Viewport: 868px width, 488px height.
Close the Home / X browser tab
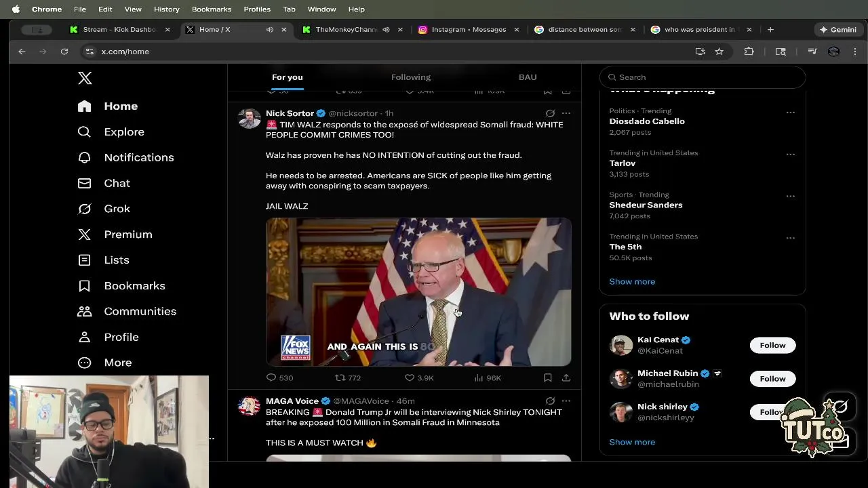point(284,30)
